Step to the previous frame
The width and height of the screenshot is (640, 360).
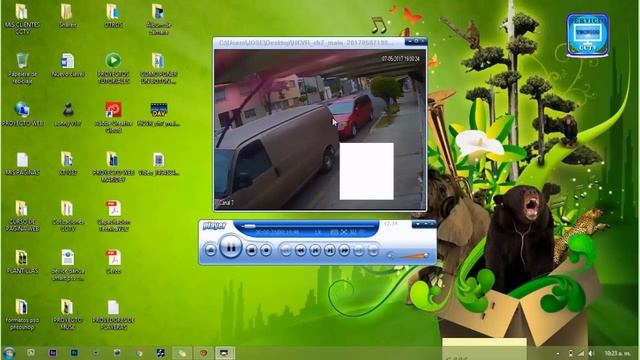(315, 250)
